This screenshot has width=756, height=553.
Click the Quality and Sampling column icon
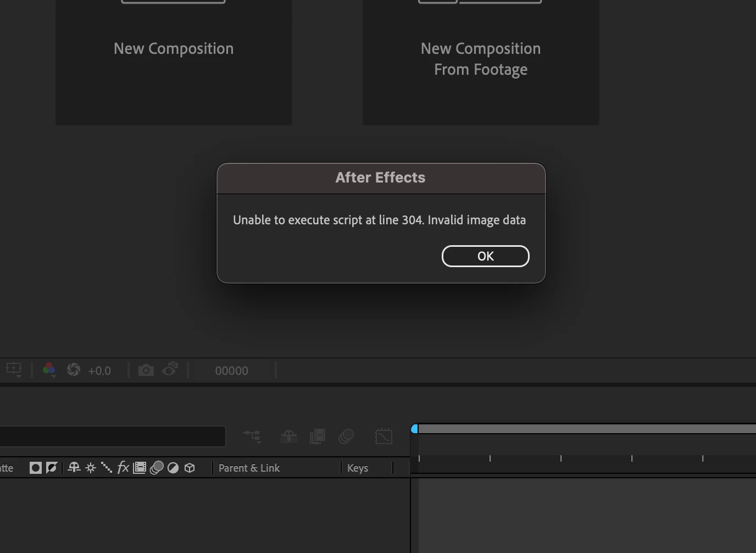tap(107, 468)
